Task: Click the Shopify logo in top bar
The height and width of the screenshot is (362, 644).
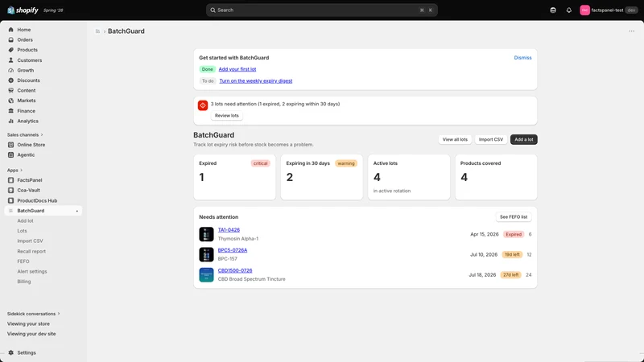Action: pyautogui.click(x=23, y=10)
